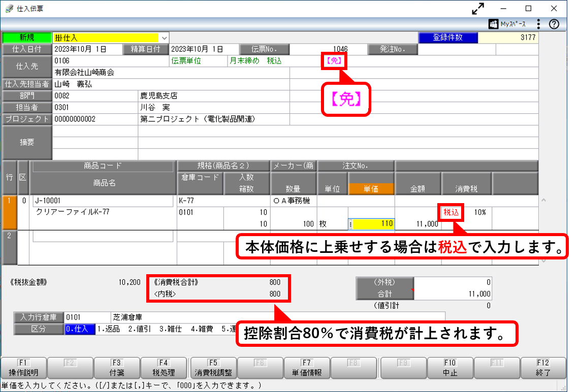
Task: Click the 金額 cell 11,000
Action: point(418,224)
